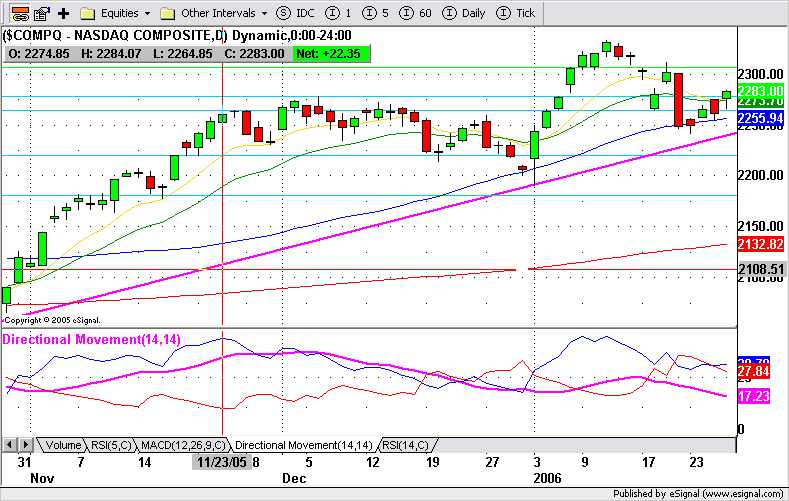Click the left tab-scroll arrow
The width and height of the screenshot is (789, 501).
[x=9, y=445]
